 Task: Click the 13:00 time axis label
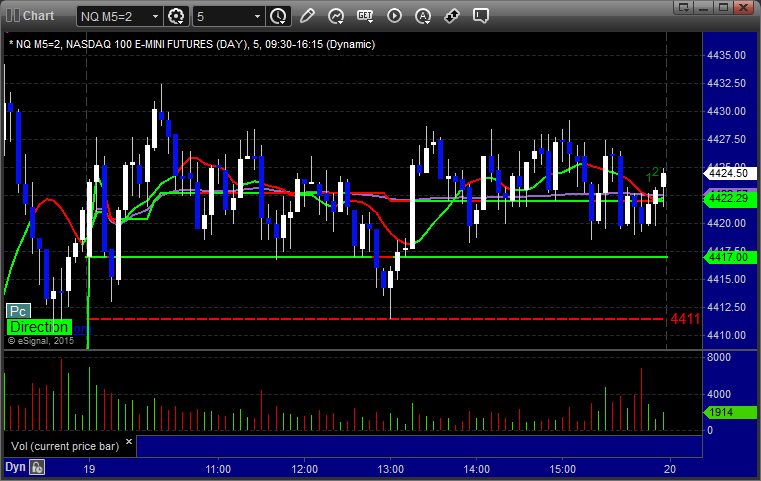coord(391,469)
